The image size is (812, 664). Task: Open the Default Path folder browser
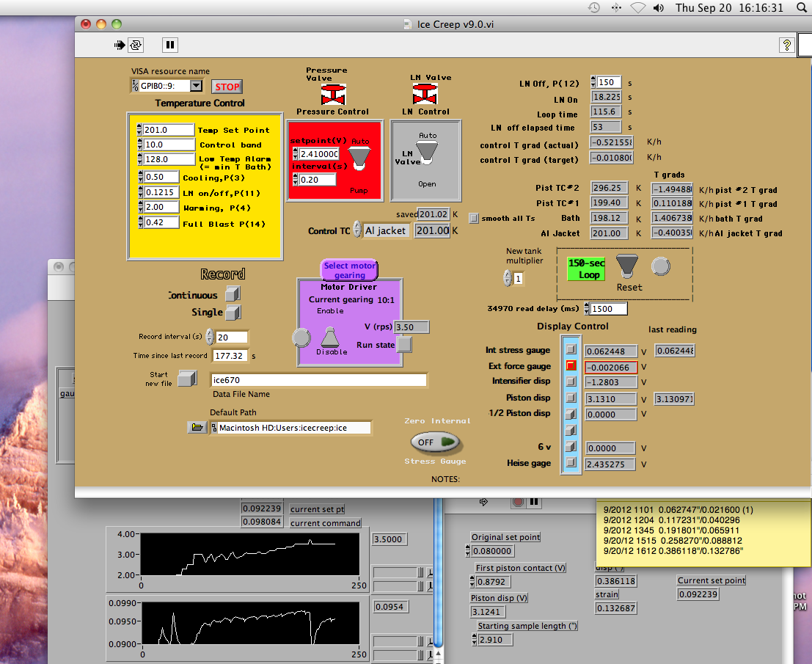197,428
